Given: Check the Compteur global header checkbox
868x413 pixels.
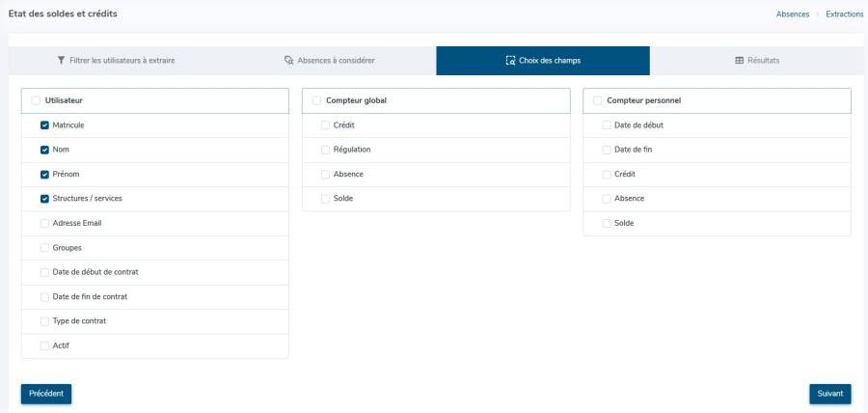Looking at the screenshot, I should 317,100.
